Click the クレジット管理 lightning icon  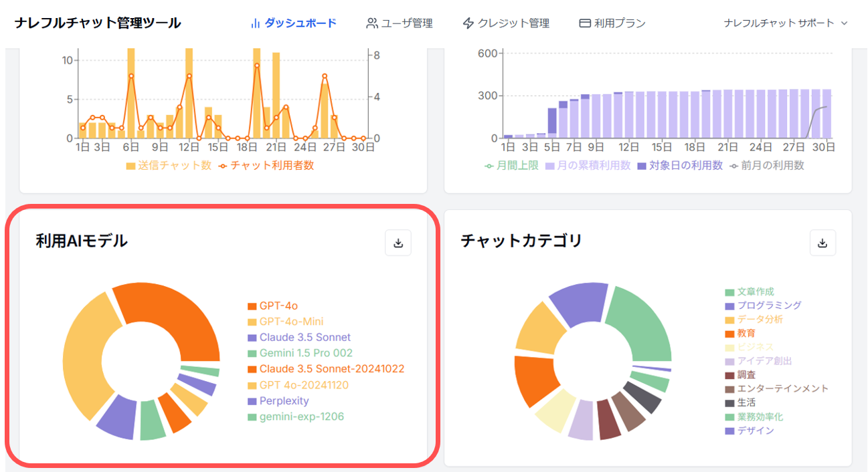coord(468,23)
